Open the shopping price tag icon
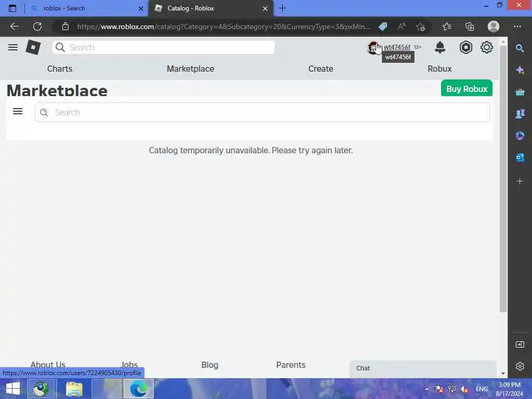 [x=383, y=26]
